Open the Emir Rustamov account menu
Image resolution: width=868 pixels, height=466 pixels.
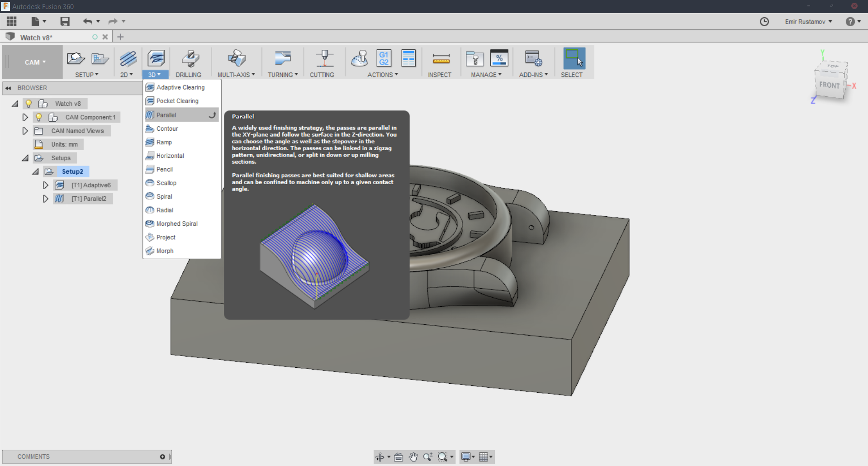pyautogui.click(x=809, y=22)
